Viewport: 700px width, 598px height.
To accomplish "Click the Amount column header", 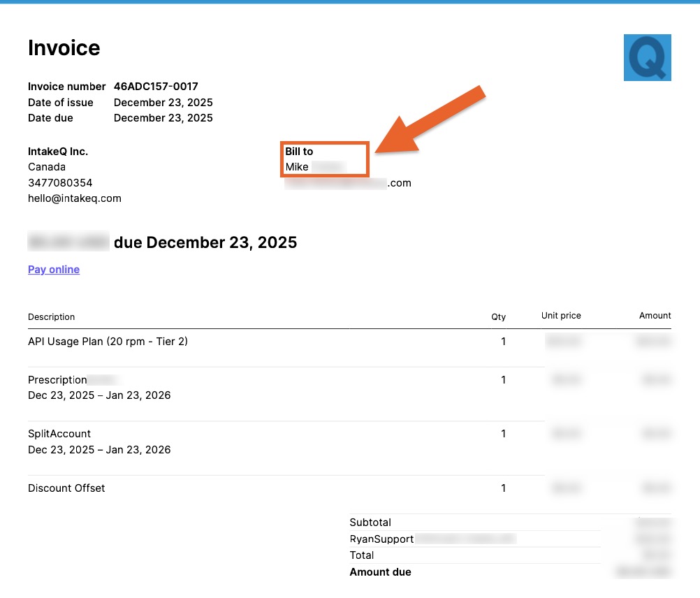I will [655, 316].
